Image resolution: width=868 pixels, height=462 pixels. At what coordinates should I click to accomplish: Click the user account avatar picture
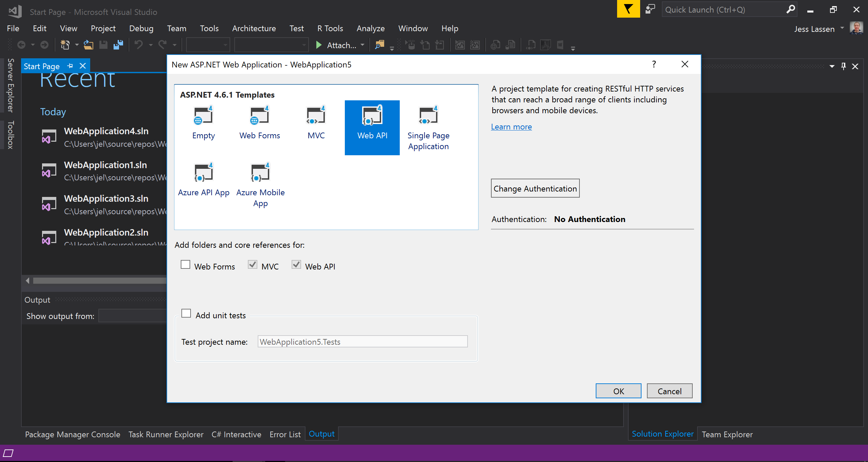(856, 28)
